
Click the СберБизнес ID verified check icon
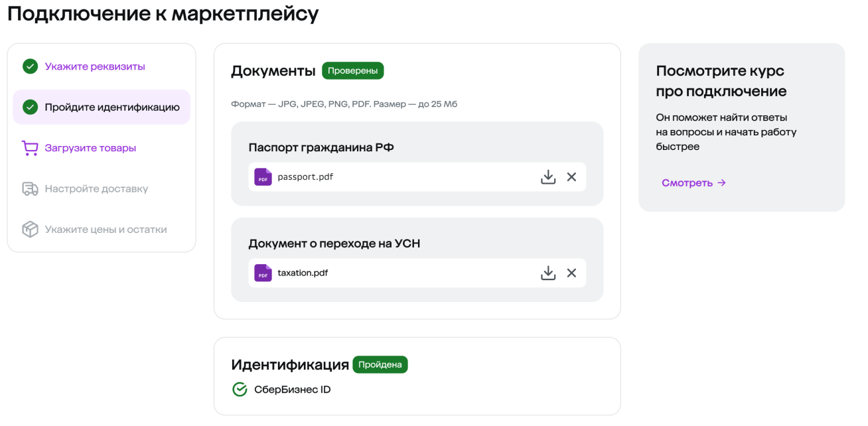[240, 390]
